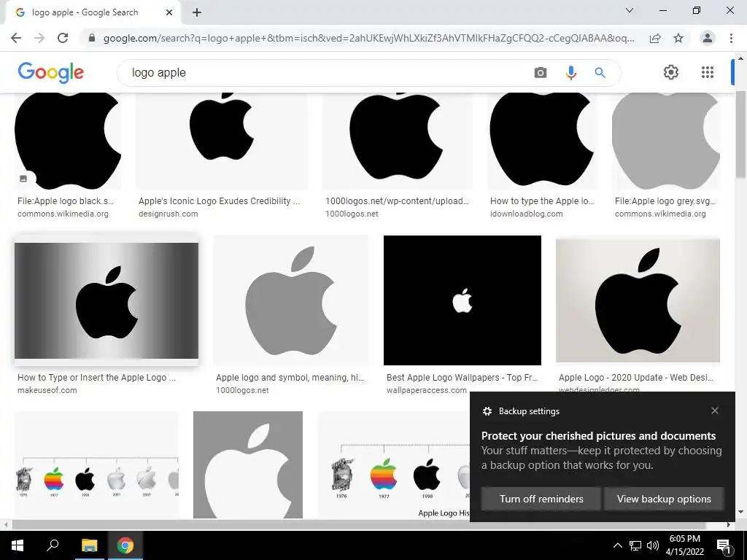The height and width of the screenshot is (560, 747).
Task: Click the 'wallpaperaccess.com' source text
Action: [426, 391]
